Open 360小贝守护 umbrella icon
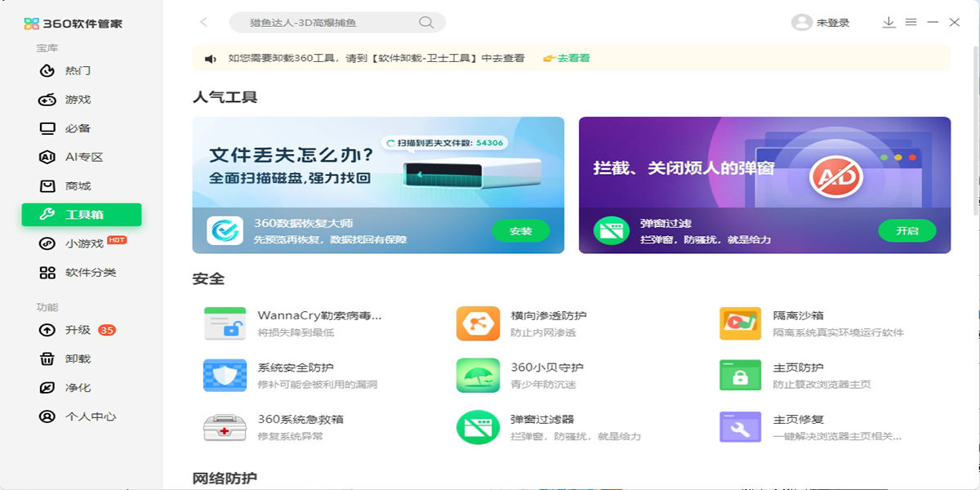Screen dimensions: 980x490 [x=478, y=376]
